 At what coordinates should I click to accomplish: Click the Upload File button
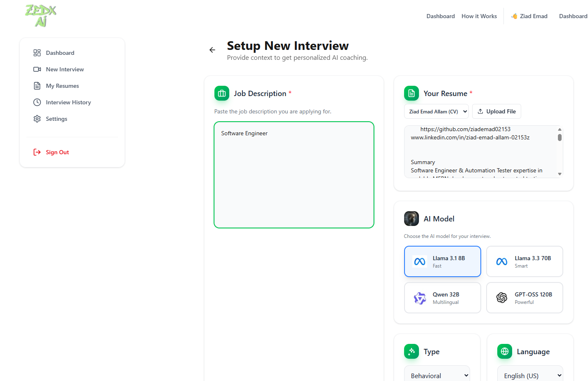[x=496, y=111]
